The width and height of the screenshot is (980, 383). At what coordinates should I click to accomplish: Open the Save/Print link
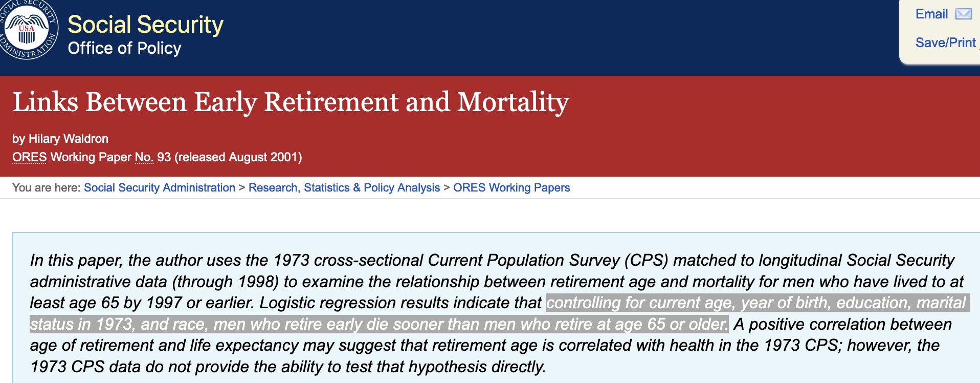click(x=945, y=42)
